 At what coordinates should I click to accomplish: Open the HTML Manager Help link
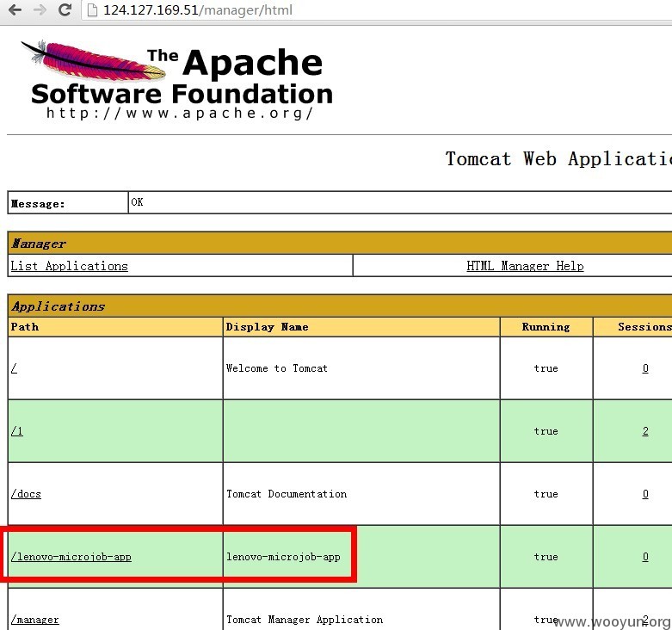[525, 266]
